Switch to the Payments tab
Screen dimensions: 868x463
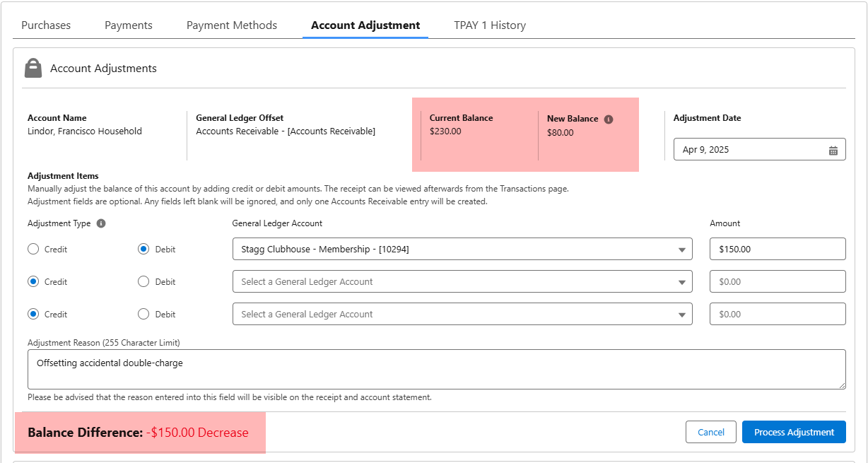tap(128, 25)
